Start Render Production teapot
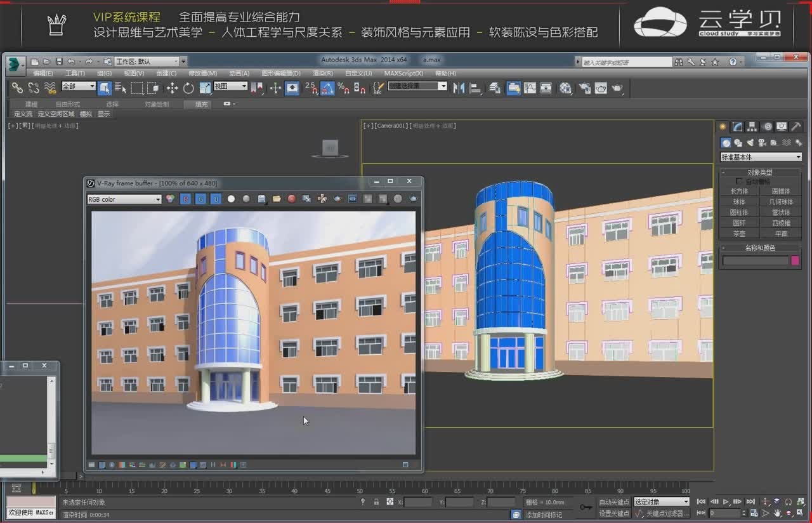This screenshot has width=812, height=523. tap(617, 88)
